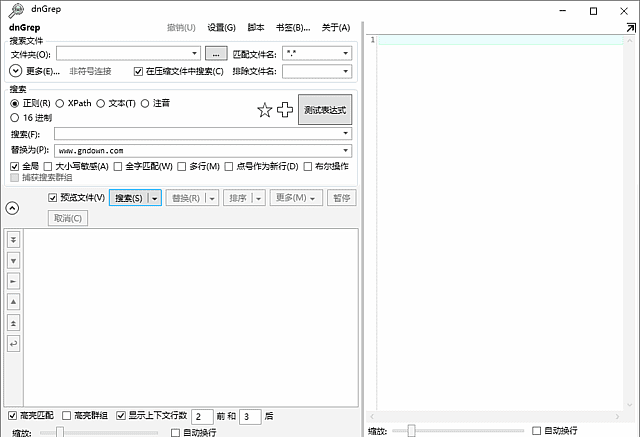The height and width of the screenshot is (437, 640).
Task: Click the context lines after field showing 3
Action: tap(250, 417)
